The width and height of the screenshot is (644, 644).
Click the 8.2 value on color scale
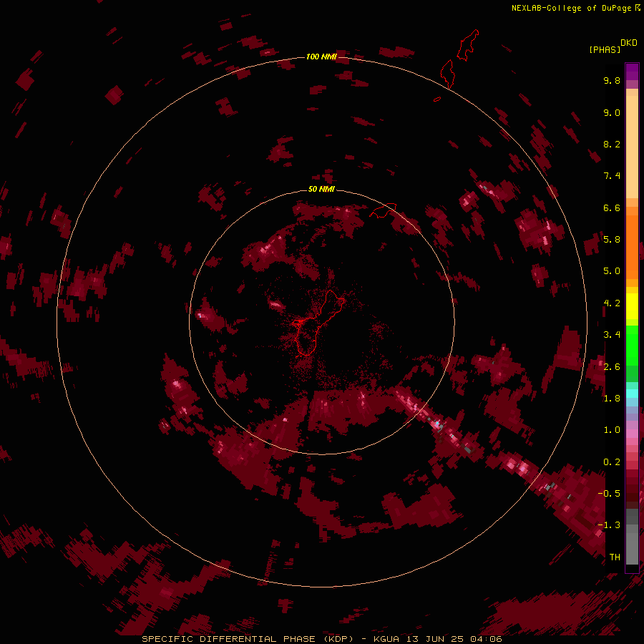[612, 144]
